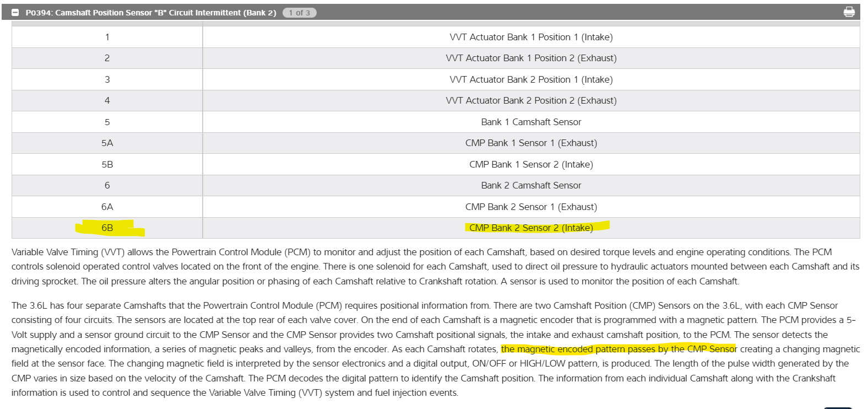This screenshot has width=868, height=409.
Task: Click the Bank 2 Camshaft Sensor entry
Action: click(531, 185)
